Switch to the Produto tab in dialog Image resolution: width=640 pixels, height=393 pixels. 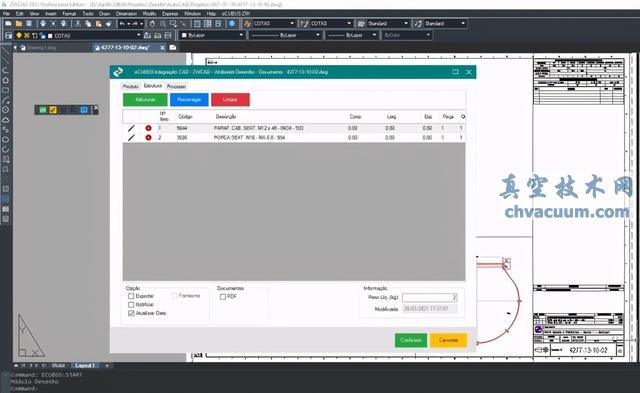131,87
